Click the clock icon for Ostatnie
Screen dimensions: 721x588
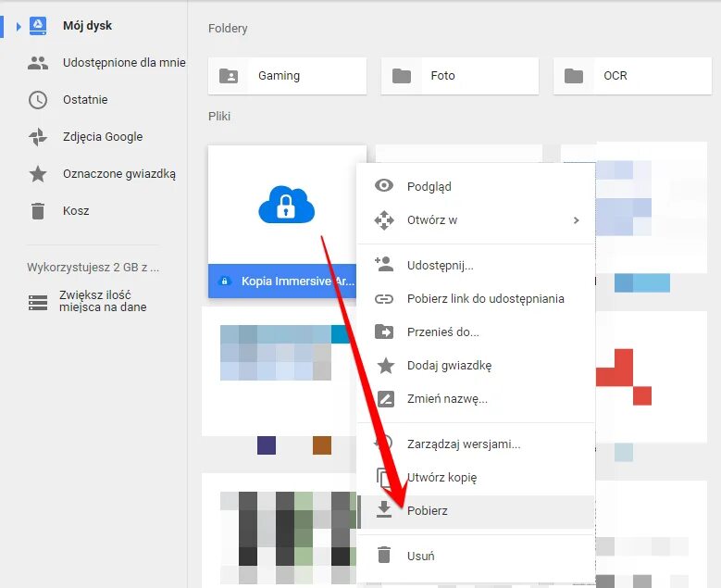click(x=38, y=100)
